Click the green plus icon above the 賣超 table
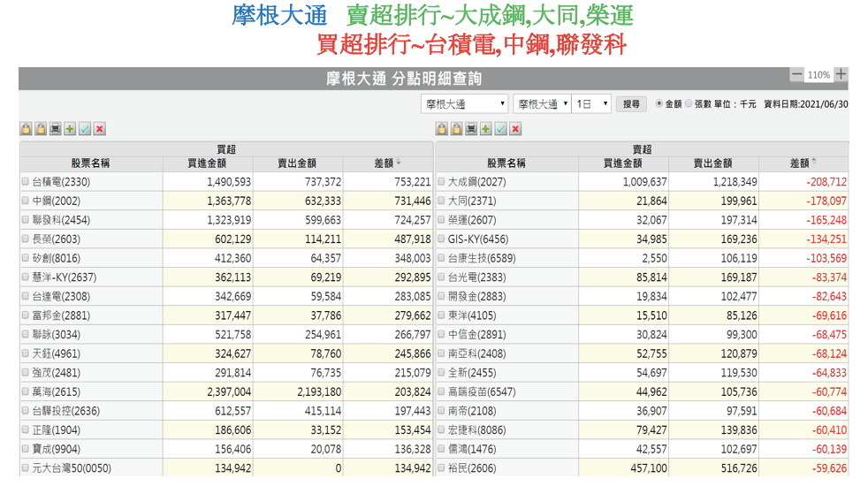The width and height of the screenshot is (868, 486). 485,129
